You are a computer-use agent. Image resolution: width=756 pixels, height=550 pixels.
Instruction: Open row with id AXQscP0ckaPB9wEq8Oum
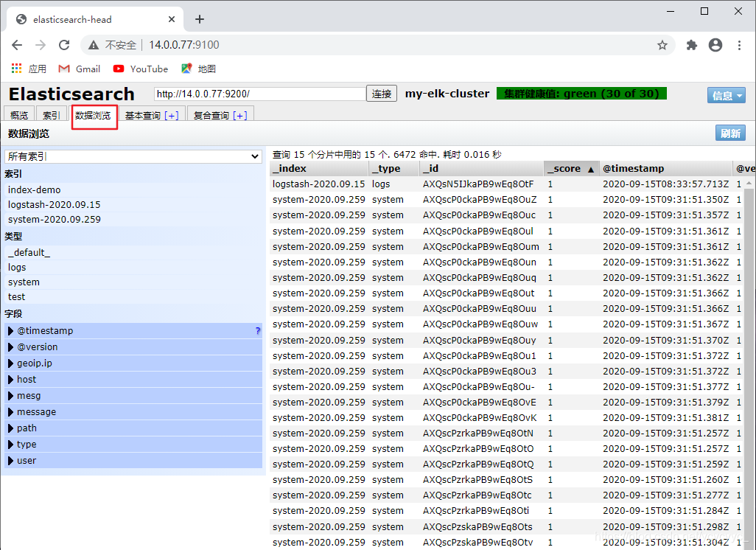click(x=480, y=246)
